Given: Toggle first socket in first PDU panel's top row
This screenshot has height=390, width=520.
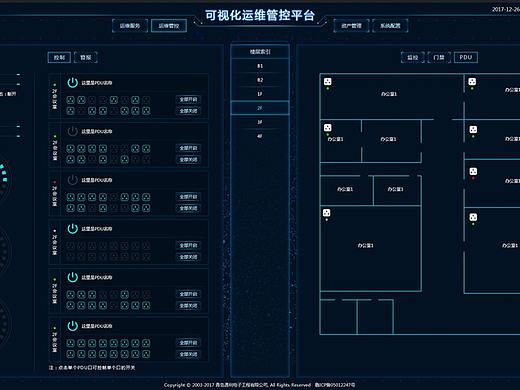Looking at the screenshot, I should 70,100.
